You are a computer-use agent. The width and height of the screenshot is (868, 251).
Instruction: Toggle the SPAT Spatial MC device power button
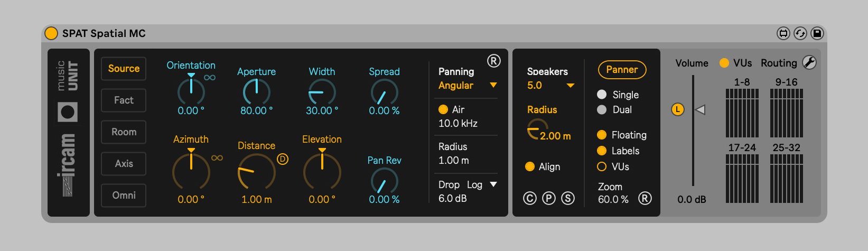pyautogui.click(x=51, y=33)
